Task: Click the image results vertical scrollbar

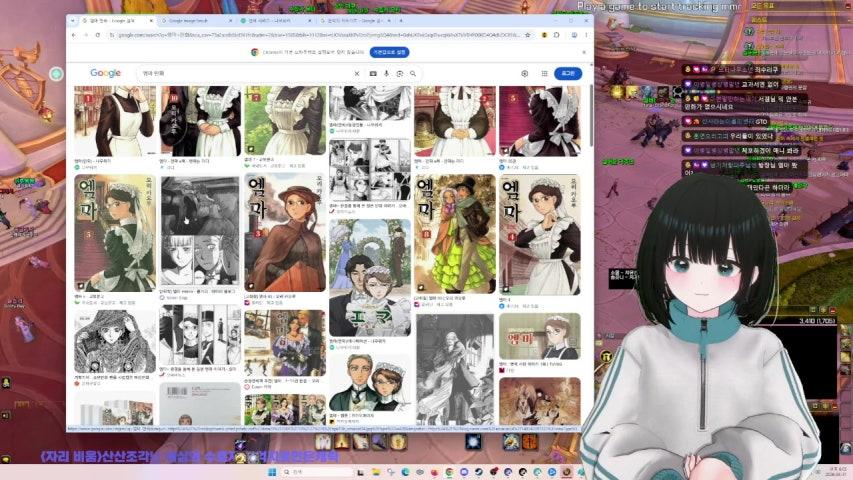Action: click(591, 115)
